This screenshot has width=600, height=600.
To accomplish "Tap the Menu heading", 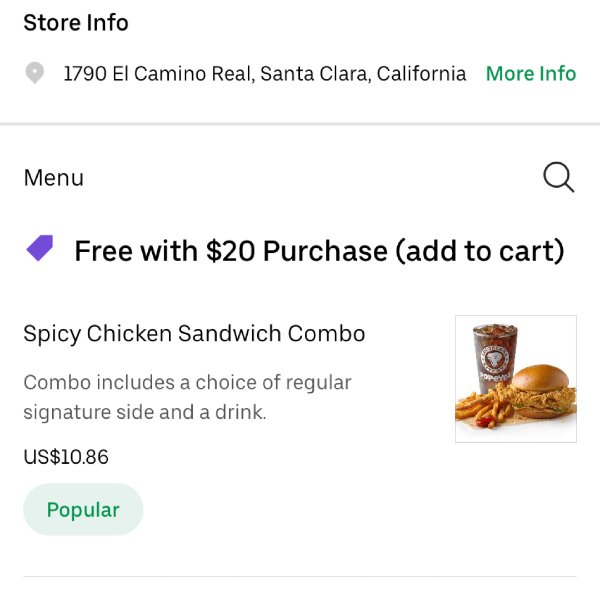I will click(54, 178).
